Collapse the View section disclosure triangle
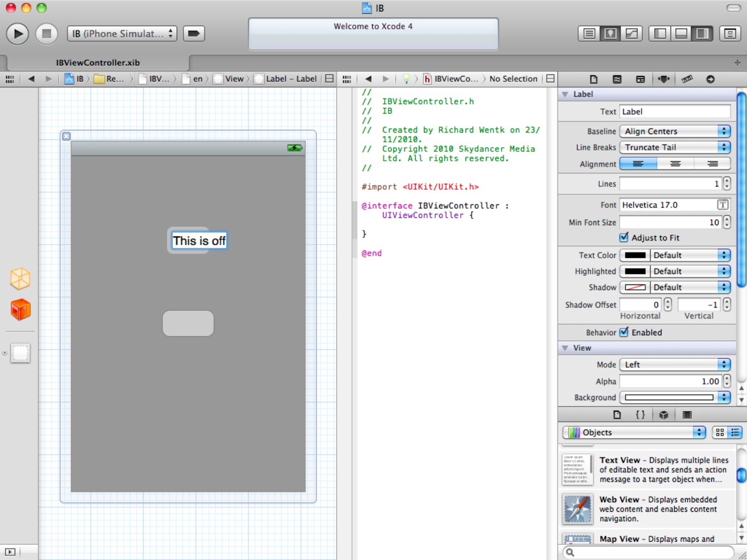This screenshot has height=560, width=747. point(565,348)
